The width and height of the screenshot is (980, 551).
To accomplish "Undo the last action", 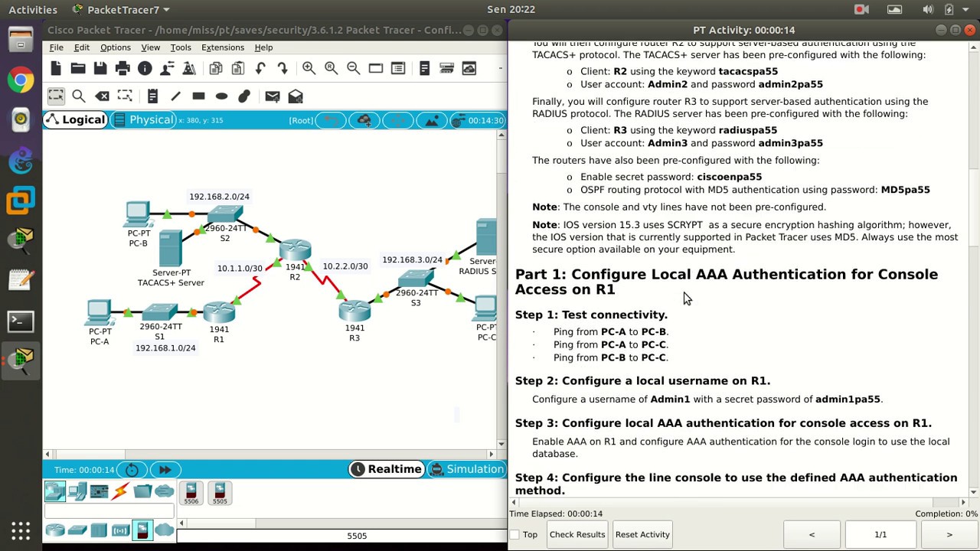I will pos(260,69).
